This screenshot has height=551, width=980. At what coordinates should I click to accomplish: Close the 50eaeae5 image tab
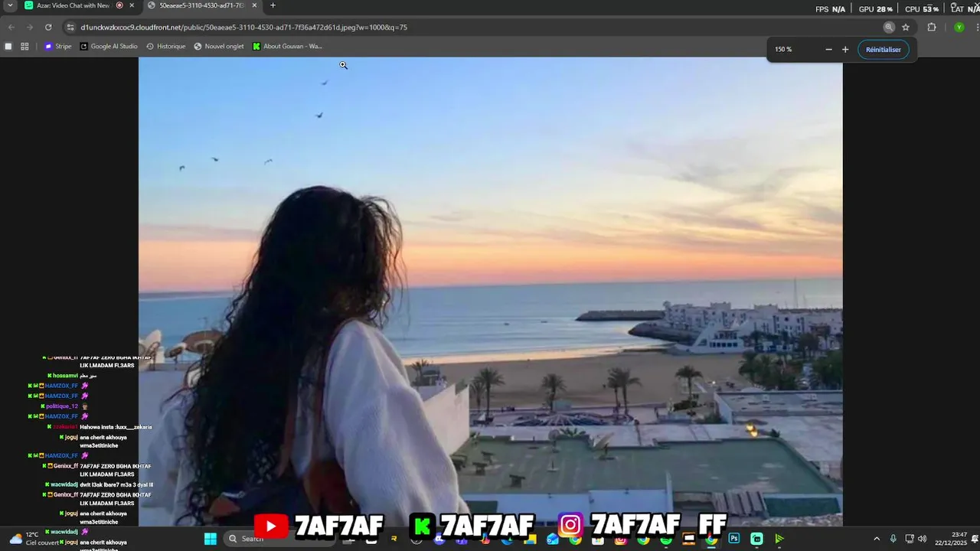tap(254, 5)
